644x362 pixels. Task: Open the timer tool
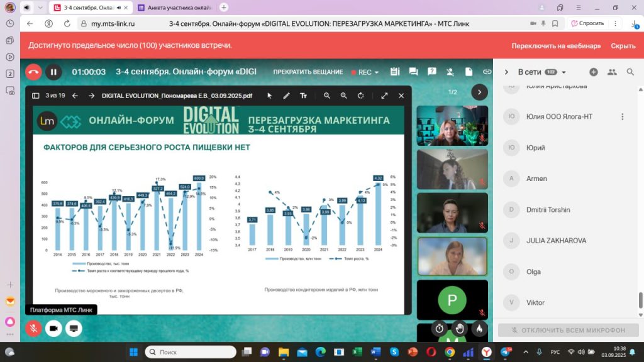click(440, 328)
